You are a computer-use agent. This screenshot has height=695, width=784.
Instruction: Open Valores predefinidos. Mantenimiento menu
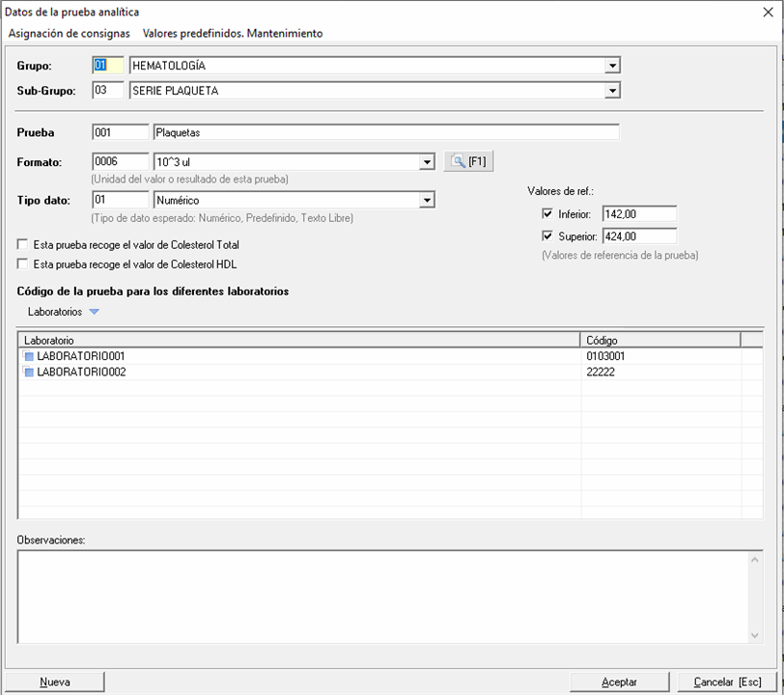233,33
